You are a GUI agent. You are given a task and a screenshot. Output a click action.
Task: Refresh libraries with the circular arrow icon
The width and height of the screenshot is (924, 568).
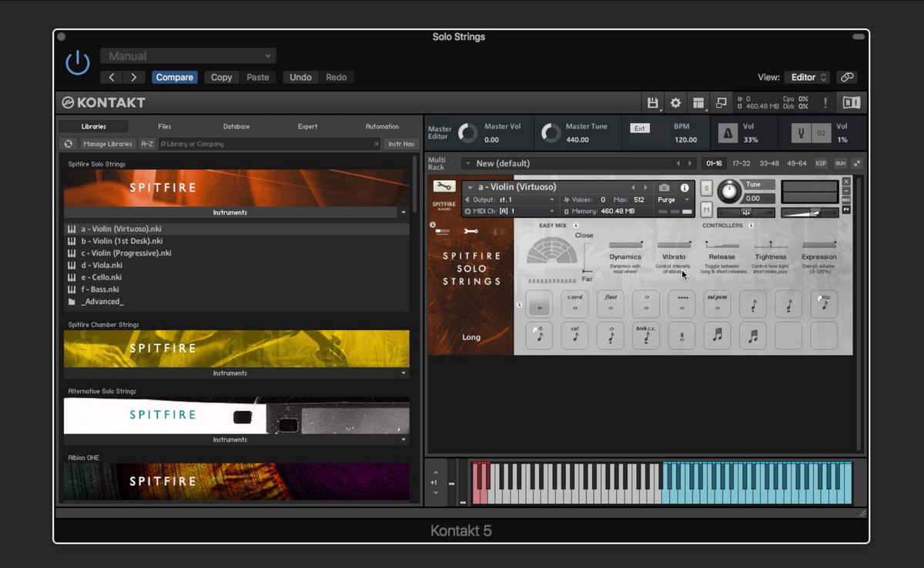point(69,144)
